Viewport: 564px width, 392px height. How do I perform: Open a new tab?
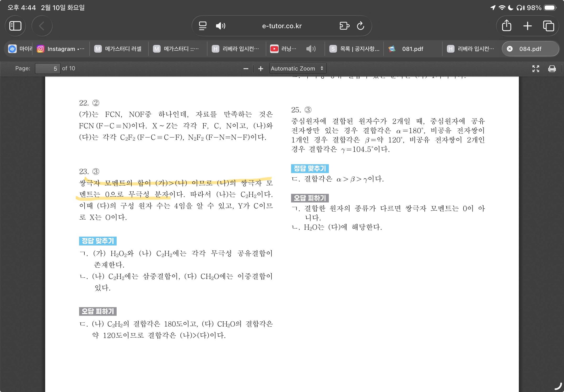(527, 26)
